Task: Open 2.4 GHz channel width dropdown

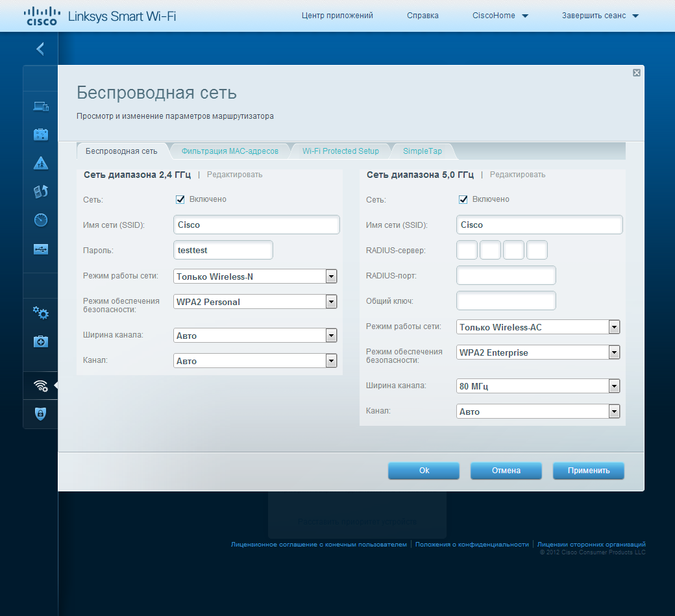Action: pos(255,336)
